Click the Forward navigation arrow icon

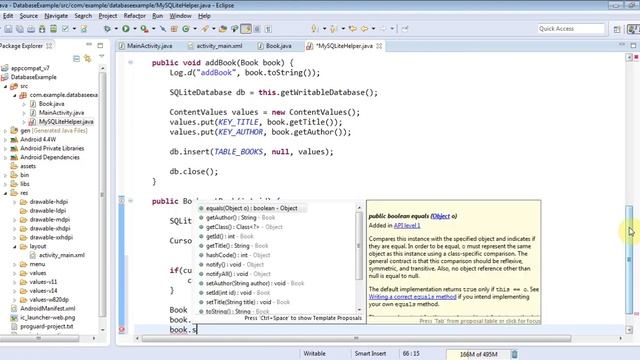point(383,29)
